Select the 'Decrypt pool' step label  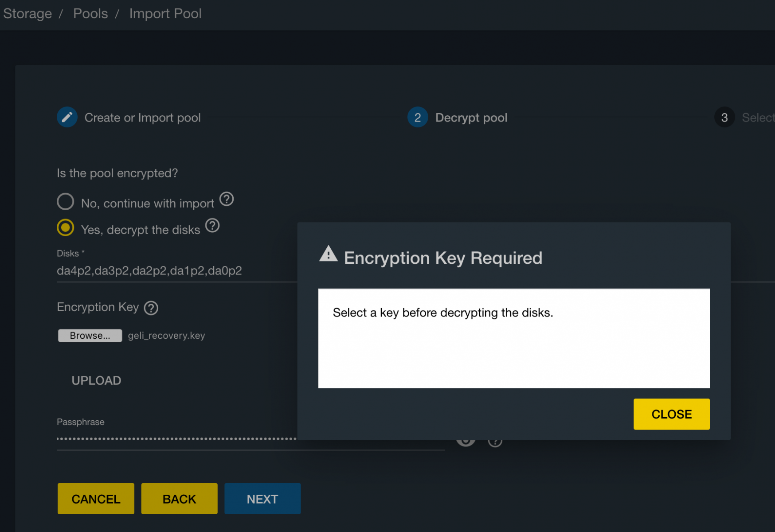pos(471,118)
